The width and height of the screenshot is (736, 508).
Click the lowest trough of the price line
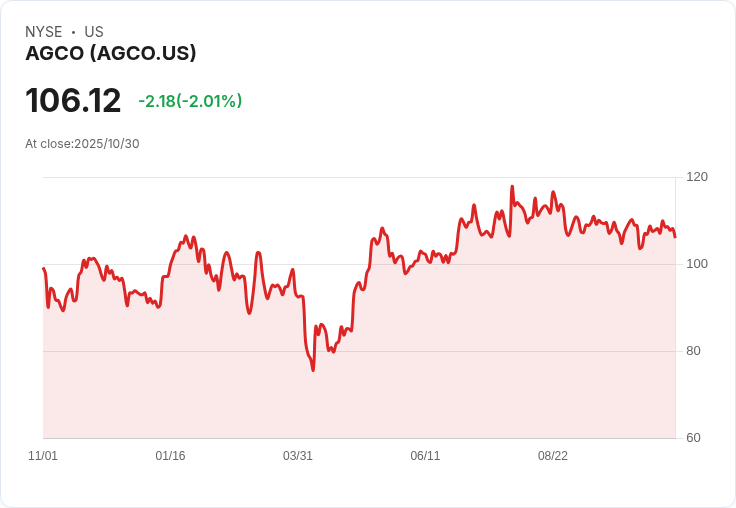pyautogui.click(x=313, y=370)
